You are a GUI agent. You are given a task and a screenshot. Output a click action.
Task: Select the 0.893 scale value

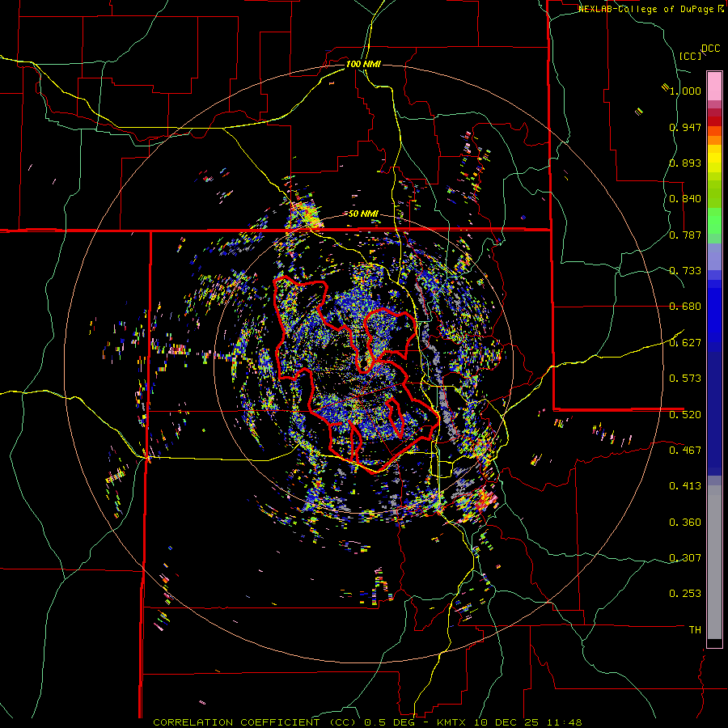685,163
